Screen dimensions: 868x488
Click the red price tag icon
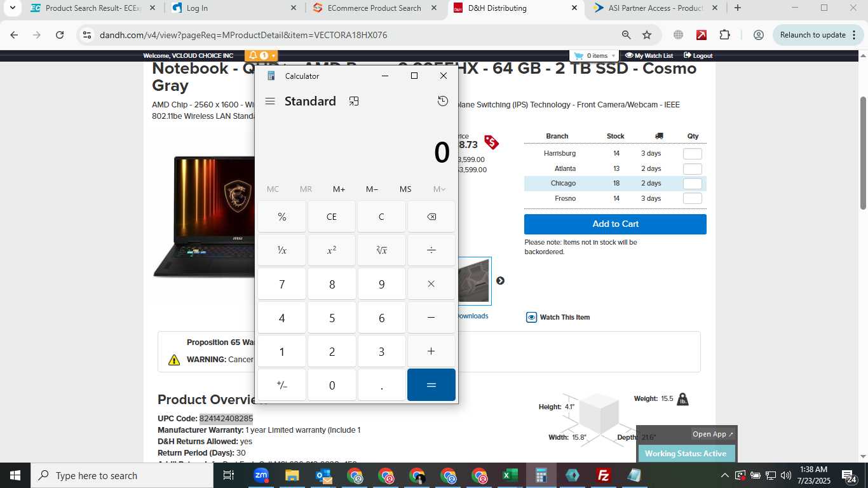(x=491, y=142)
